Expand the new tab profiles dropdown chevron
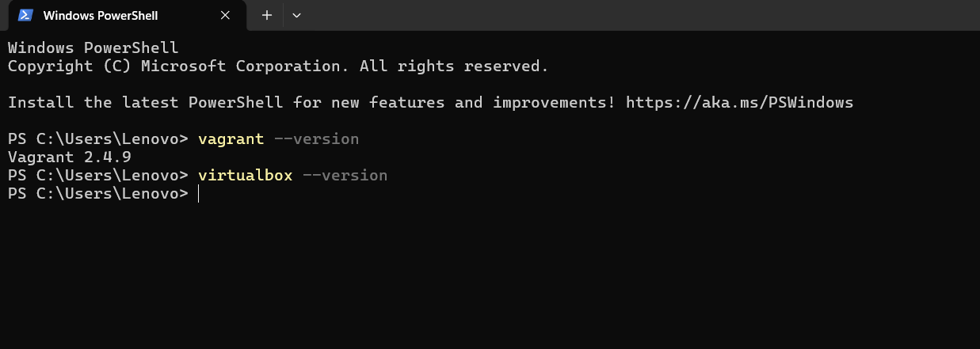The image size is (980, 349). point(296,15)
